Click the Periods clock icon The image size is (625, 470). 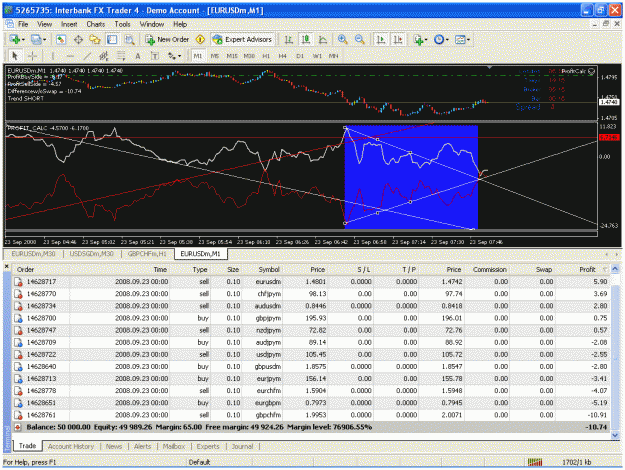438,39
